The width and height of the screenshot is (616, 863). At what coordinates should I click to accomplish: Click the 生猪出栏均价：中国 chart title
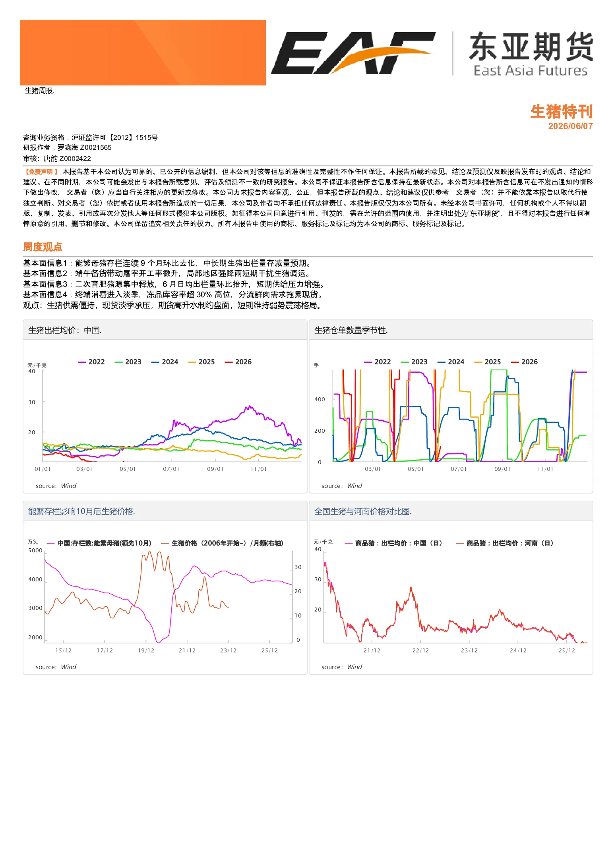tap(65, 330)
